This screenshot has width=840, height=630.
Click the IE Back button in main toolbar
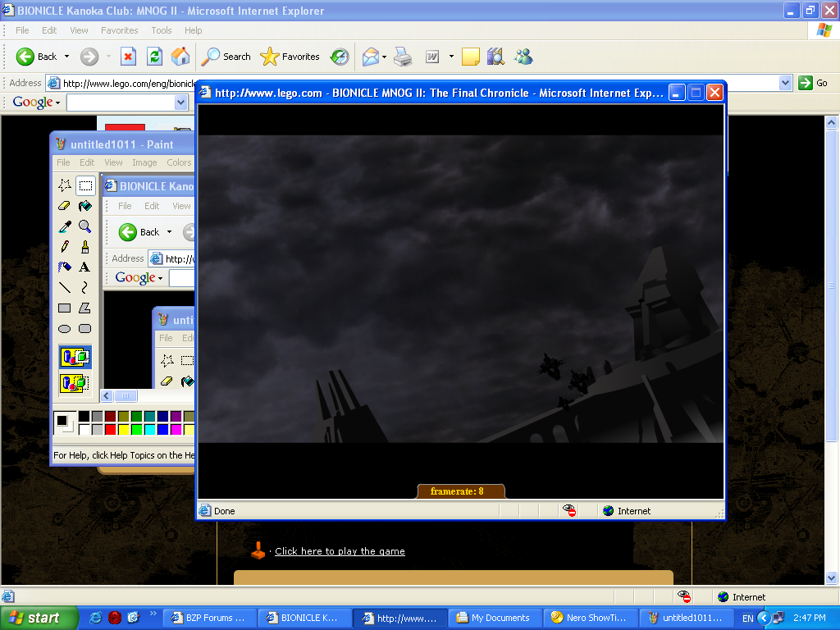click(x=36, y=57)
